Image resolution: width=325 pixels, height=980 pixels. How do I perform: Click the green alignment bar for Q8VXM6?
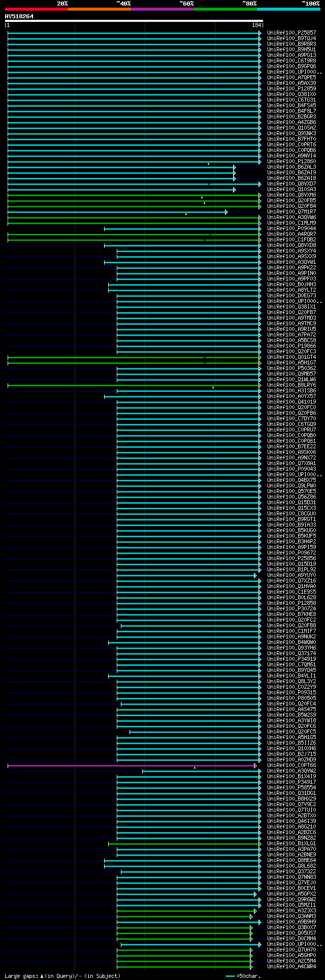[x=134, y=195]
